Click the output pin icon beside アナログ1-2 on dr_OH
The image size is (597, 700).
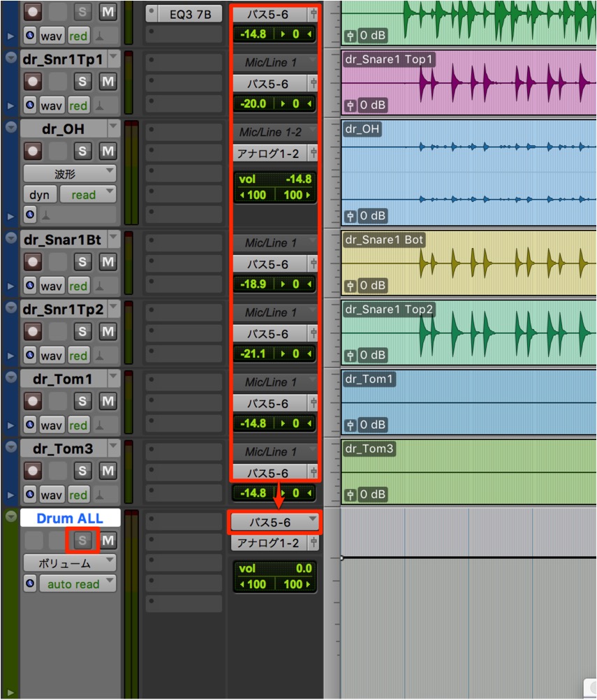click(x=314, y=154)
